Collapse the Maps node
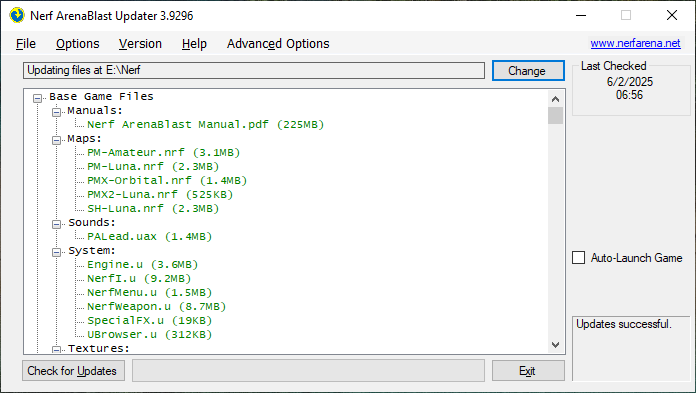The width and height of the screenshot is (696, 393). [x=56, y=140]
